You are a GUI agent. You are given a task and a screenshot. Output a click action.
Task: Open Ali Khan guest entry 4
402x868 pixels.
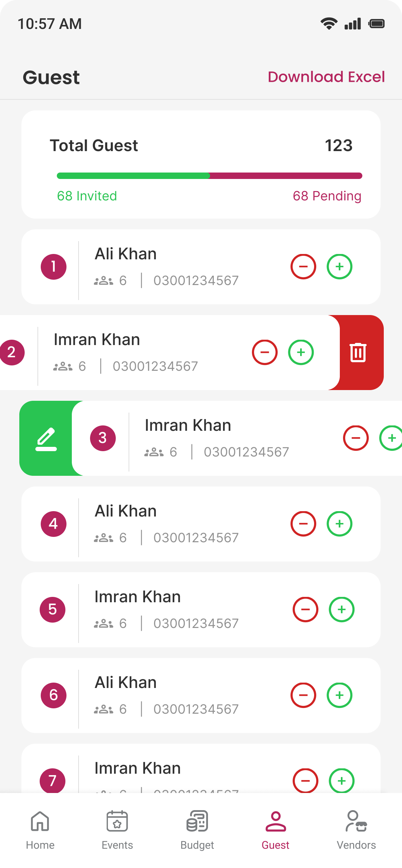point(126,511)
